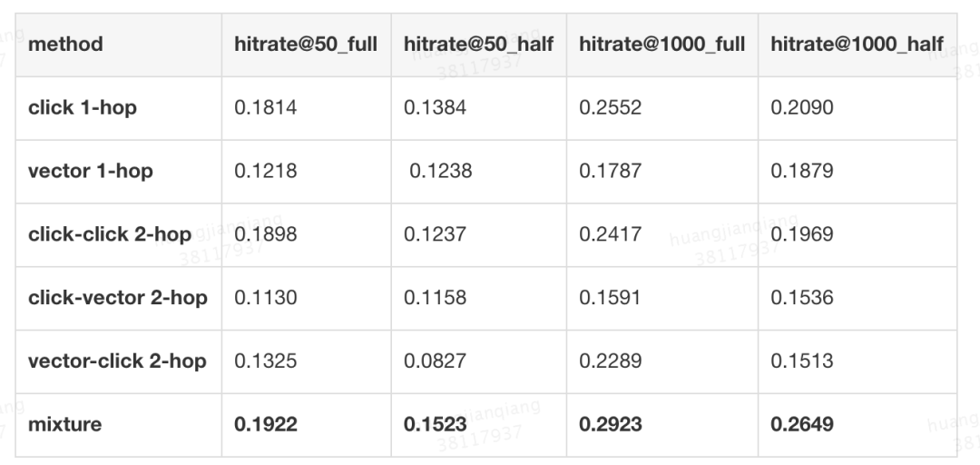Click the bold 0.2649 cell

pos(803,424)
